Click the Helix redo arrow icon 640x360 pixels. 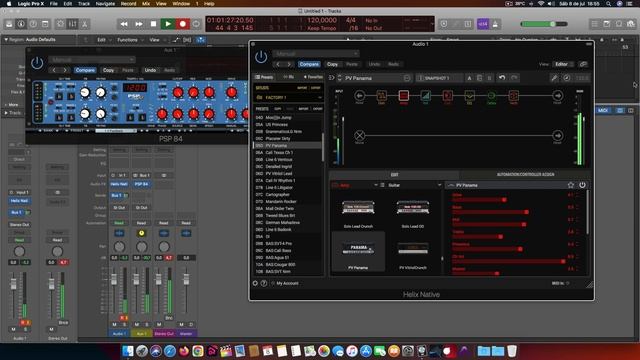pyautogui.click(x=514, y=78)
